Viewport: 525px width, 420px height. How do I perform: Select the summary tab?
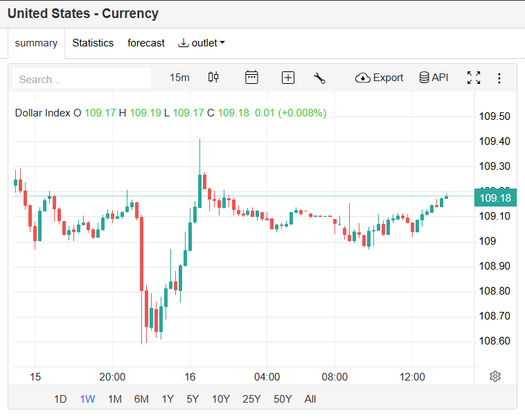(x=36, y=43)
